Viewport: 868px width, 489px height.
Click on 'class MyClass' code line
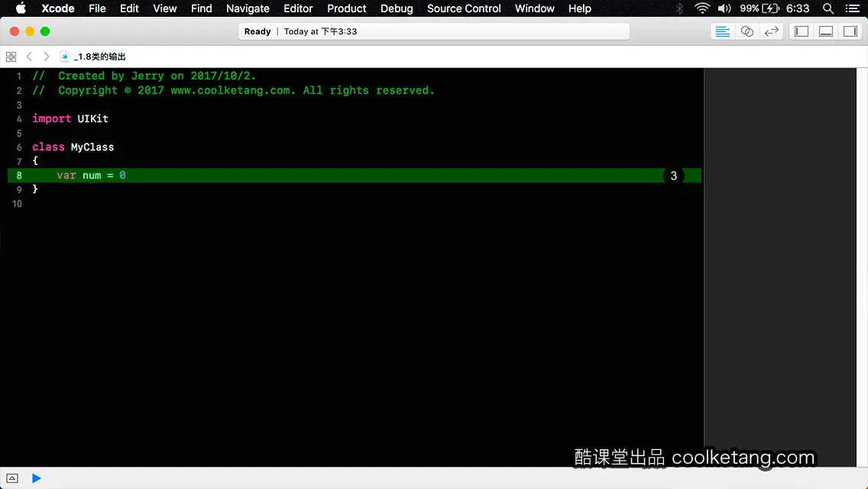pyautogui.click(x=73, y=147)
